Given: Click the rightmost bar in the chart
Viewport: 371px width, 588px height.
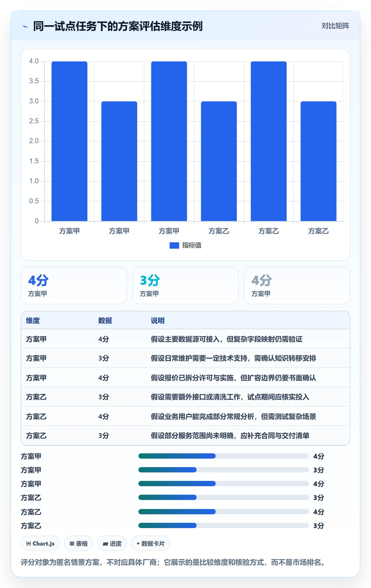Looking at the screenshot, I should tap(318, 161).
